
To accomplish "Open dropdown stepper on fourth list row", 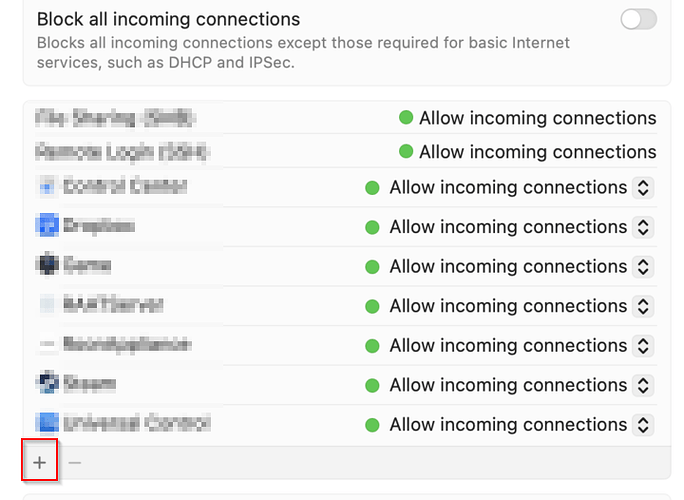I will tap(643, 227).
